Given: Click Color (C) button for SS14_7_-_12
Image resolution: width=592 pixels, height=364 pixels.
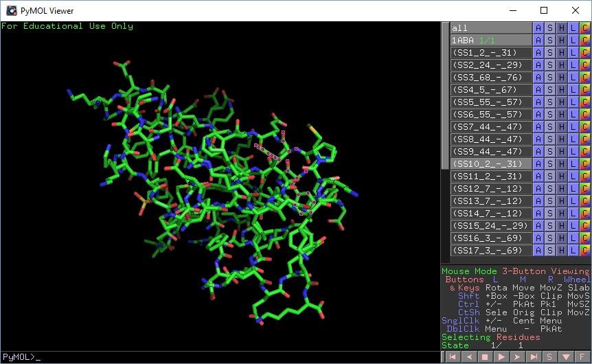Looking at the screenshot, I should point(585,214).
